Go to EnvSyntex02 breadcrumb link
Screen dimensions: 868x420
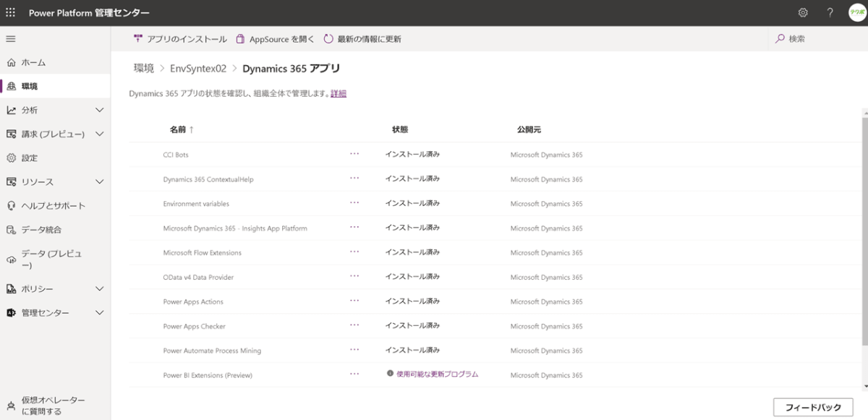point(198,68)
